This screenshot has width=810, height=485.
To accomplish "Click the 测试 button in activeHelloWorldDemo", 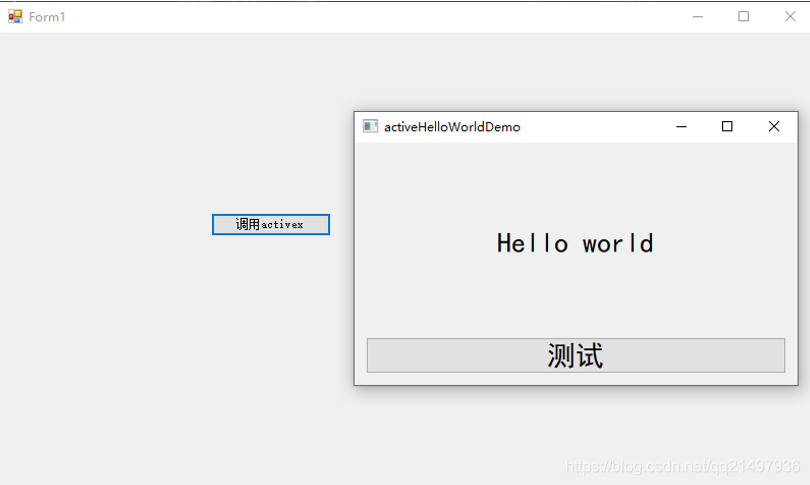I will click(576, 355).
